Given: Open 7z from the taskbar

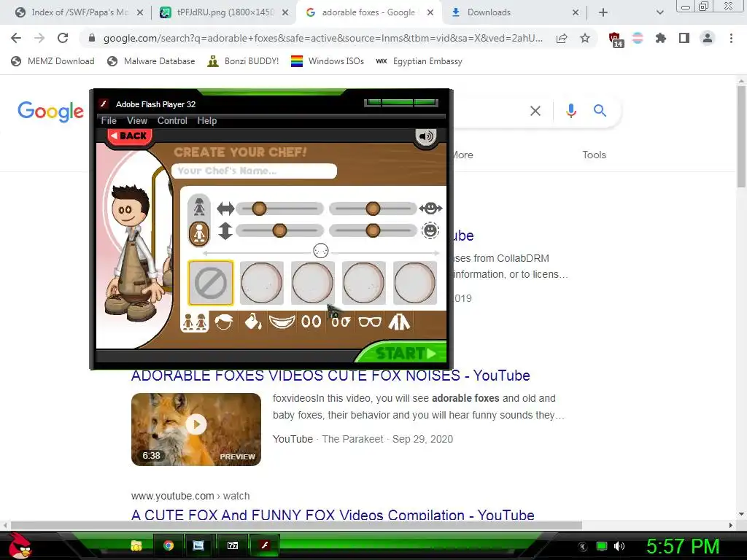Looking at the screenshot, I should (233, 545).
